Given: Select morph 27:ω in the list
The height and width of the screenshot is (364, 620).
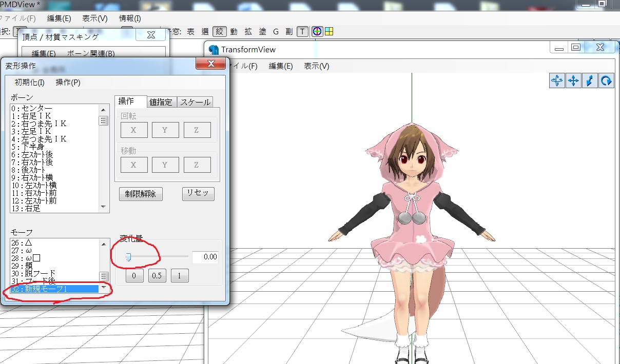Looking at the screenshot, I should click(x=54, y=250).
